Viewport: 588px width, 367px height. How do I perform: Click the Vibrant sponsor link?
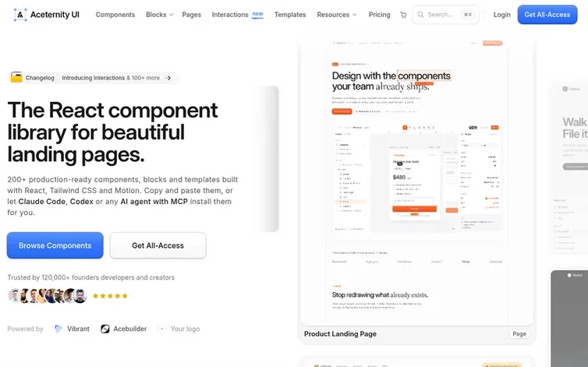pos(72,329)
